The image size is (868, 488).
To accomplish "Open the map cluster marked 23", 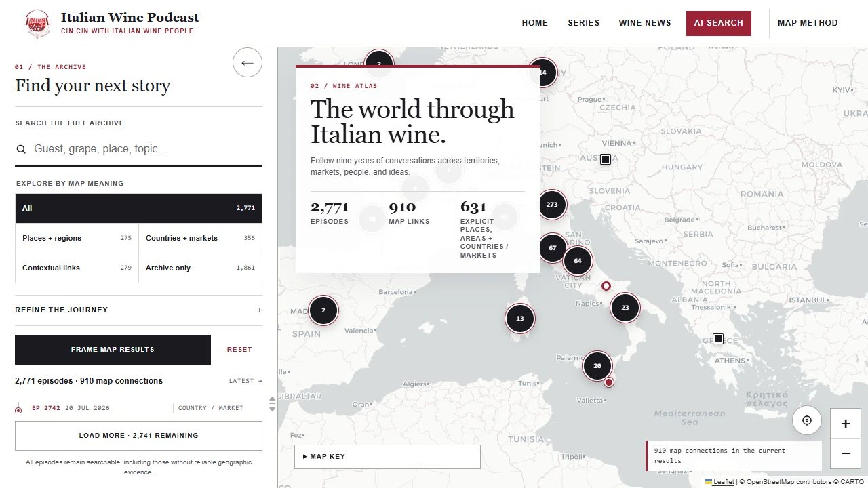I will [x=625, y=308].
